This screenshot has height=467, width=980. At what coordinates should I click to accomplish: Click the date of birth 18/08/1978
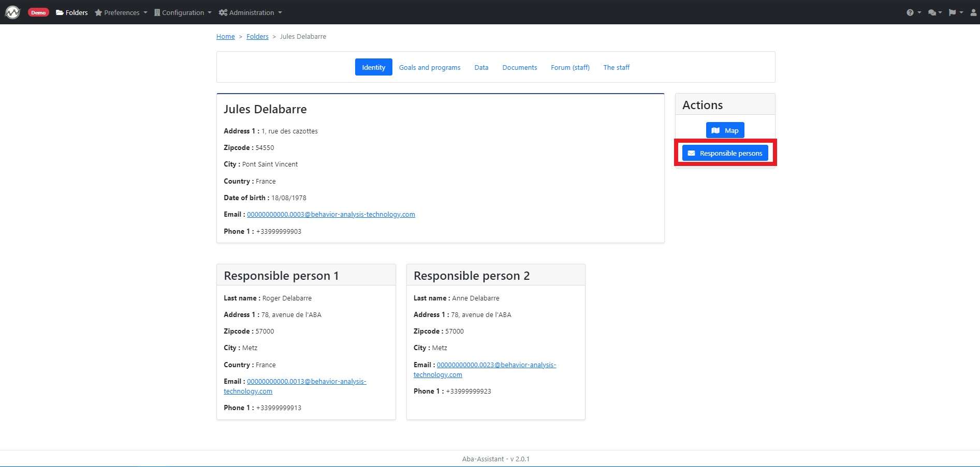(289, 198)
